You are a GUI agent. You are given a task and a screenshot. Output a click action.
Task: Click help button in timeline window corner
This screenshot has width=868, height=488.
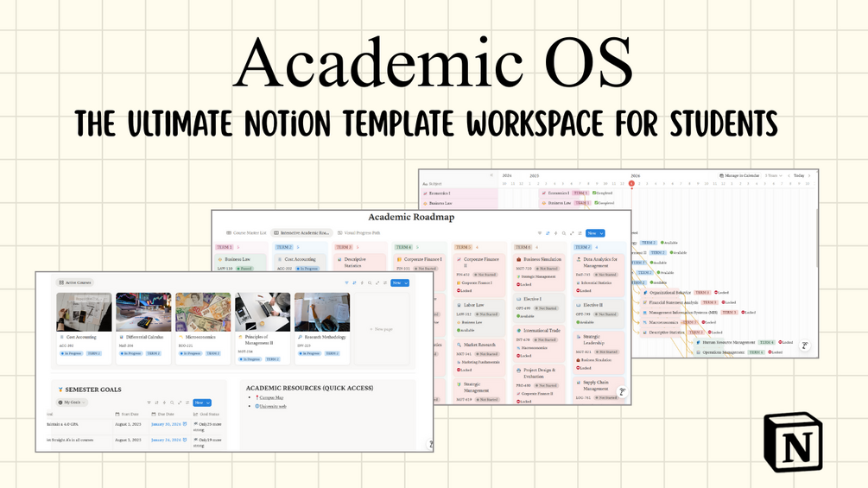(x=805, y=345)
